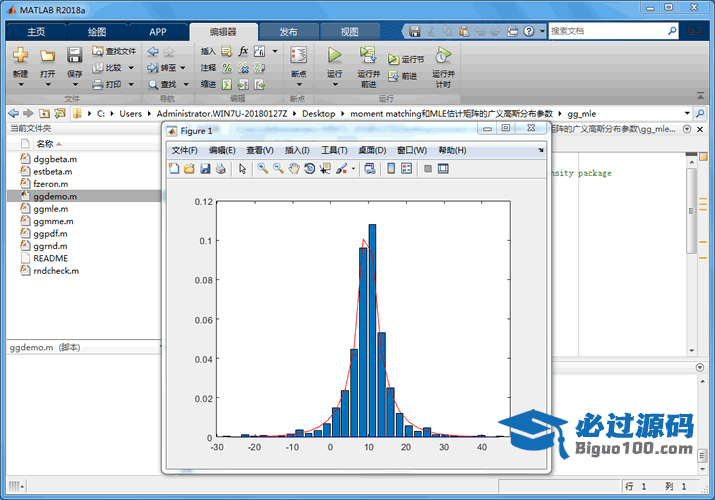Click the uncomment icon with the blue X
Screen dimensions: 715x500
pyautogui.click(x=243, y=68)
